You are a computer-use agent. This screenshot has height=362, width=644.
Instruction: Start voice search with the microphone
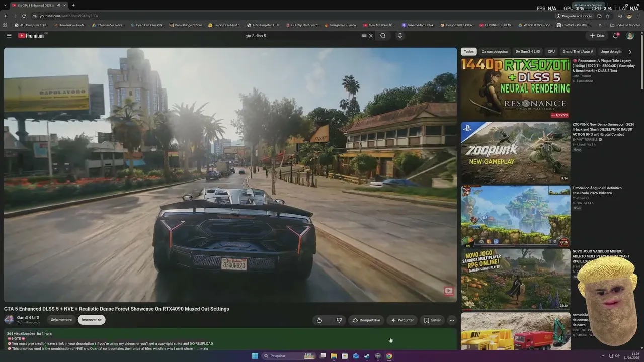click(x=400, y=36)
